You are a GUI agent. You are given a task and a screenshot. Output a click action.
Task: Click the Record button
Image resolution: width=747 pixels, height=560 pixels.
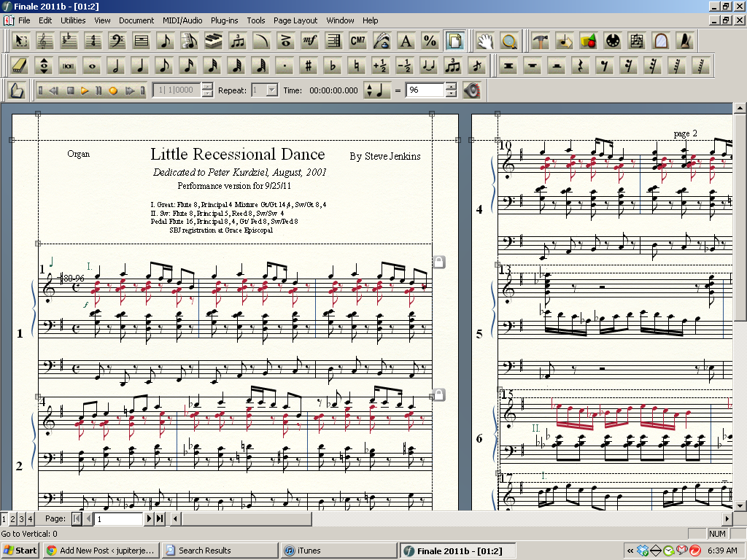tap(113, 90)
